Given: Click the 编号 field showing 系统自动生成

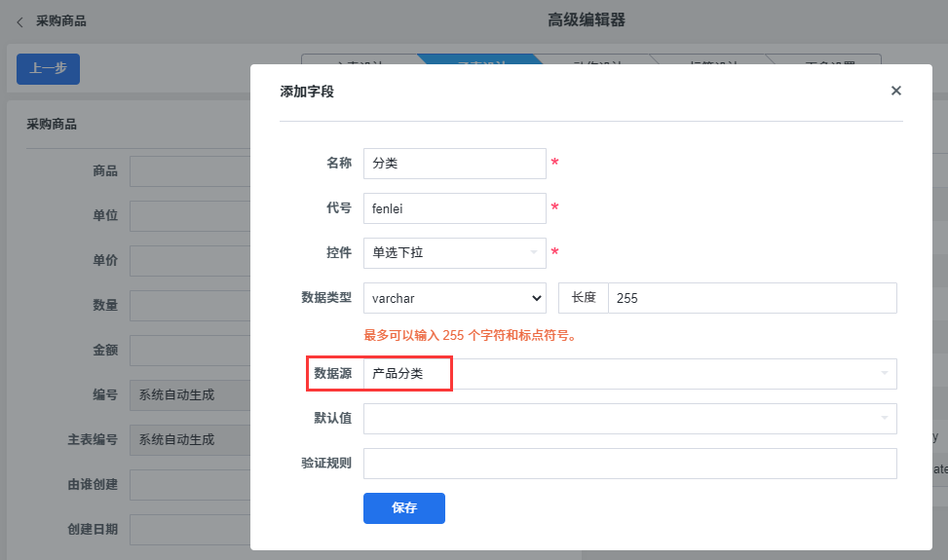Looking at the screenshot, I should [190, 395].
